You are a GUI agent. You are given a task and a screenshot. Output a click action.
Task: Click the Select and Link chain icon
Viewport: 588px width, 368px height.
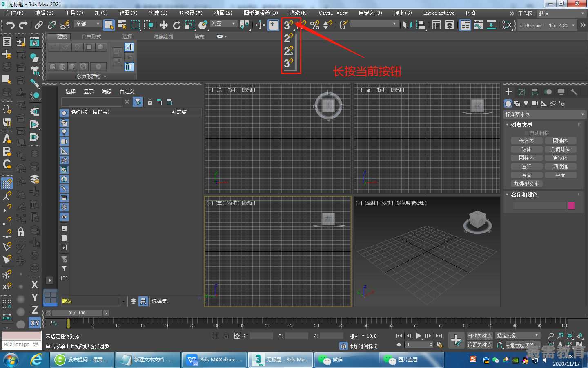click(x=39, y=25)
